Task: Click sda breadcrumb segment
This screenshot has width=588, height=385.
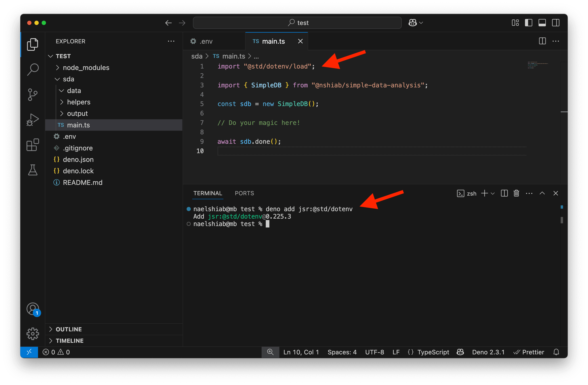Action: pyautogui.click(x=197, y=56)
